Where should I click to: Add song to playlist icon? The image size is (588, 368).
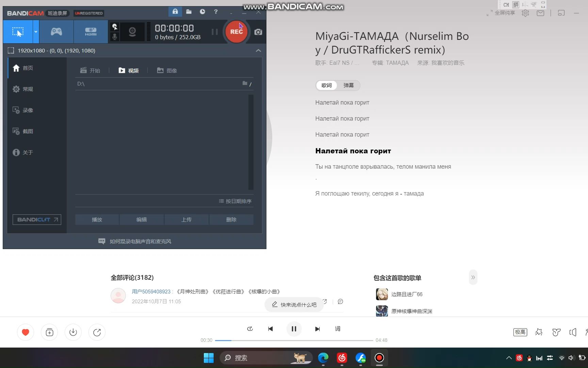click(x=49, y=332)
